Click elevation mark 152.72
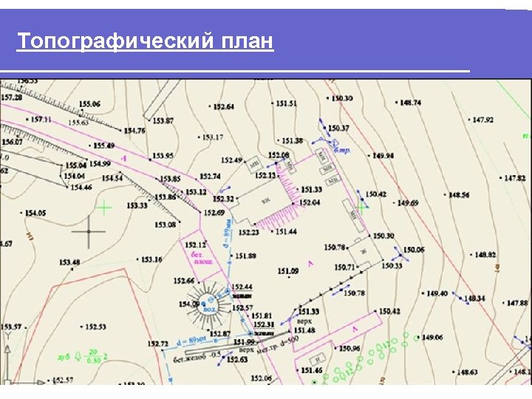This screenshot has height=399, width=532. pyautogui.click(x=158, y=344)
